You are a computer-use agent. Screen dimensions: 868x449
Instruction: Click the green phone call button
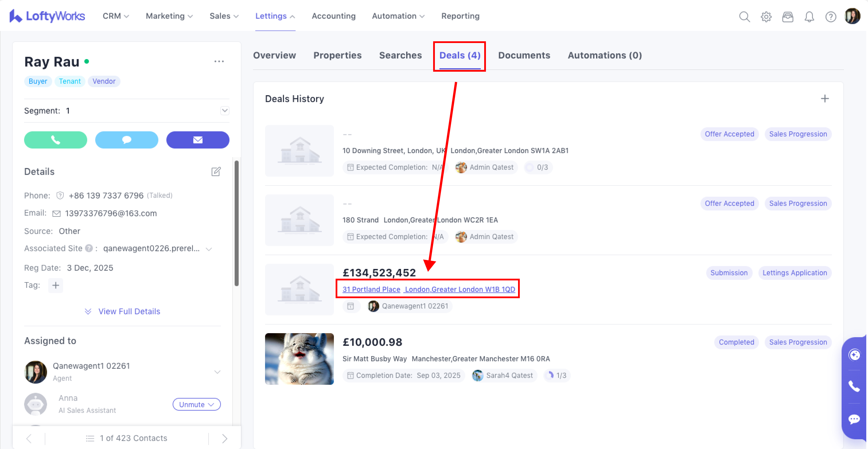[x=56, y=140]
